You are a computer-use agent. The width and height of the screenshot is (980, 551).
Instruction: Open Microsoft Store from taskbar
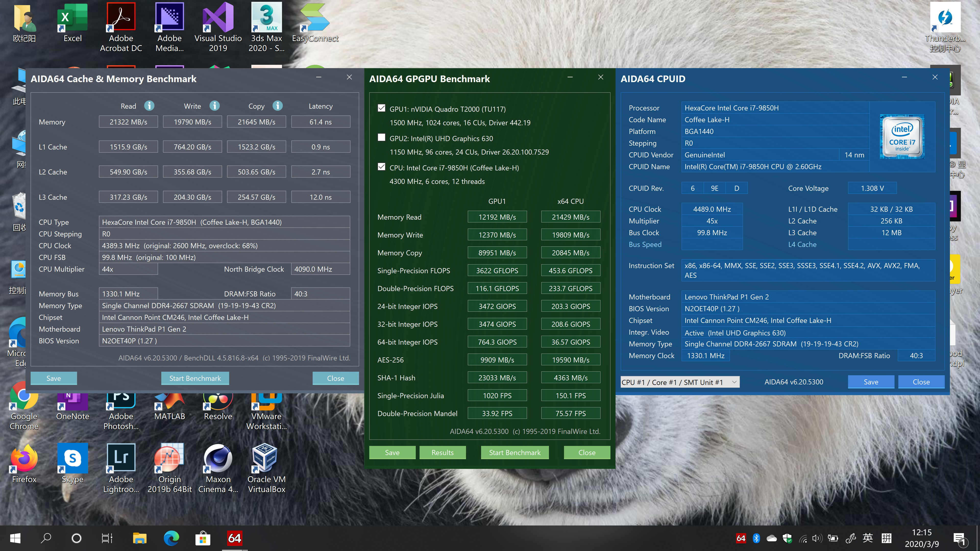pos(203,538)
